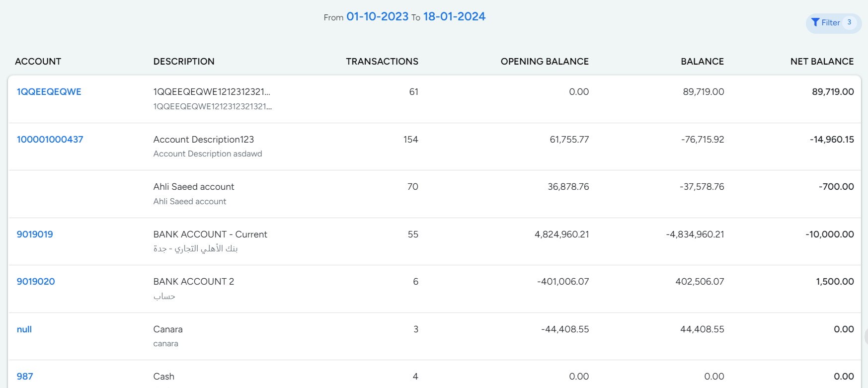868x388 pixels.
Task: Click balance -76,715.92
Action: pyautogui.click(x=703, y=140)
